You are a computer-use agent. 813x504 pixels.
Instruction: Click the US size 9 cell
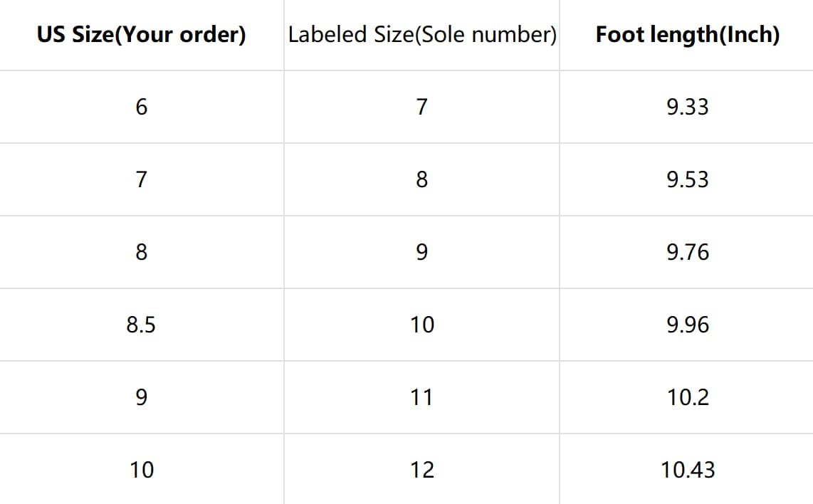click(x=141, y=397)
